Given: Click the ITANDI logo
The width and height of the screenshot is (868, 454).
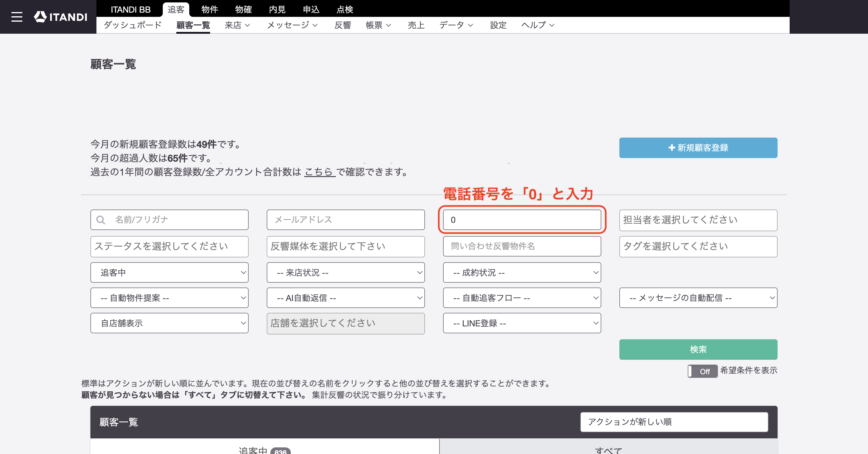Looking at the screenshot, I should [x=61, y=17].
